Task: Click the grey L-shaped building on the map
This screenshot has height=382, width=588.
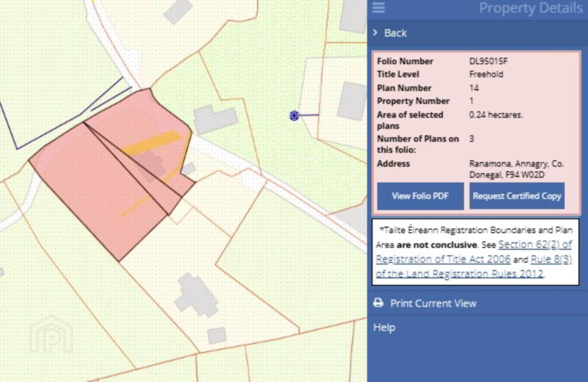Action: point(215,119)
